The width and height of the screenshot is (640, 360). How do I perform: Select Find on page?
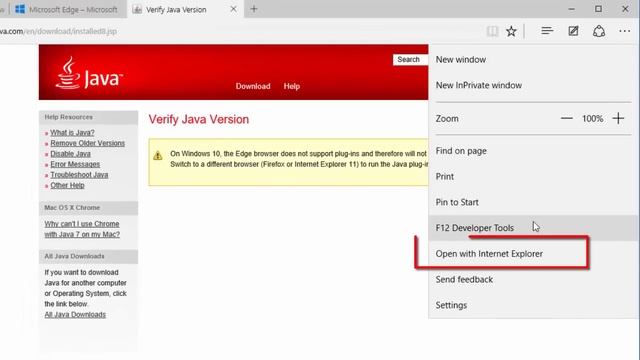(534, 151)
